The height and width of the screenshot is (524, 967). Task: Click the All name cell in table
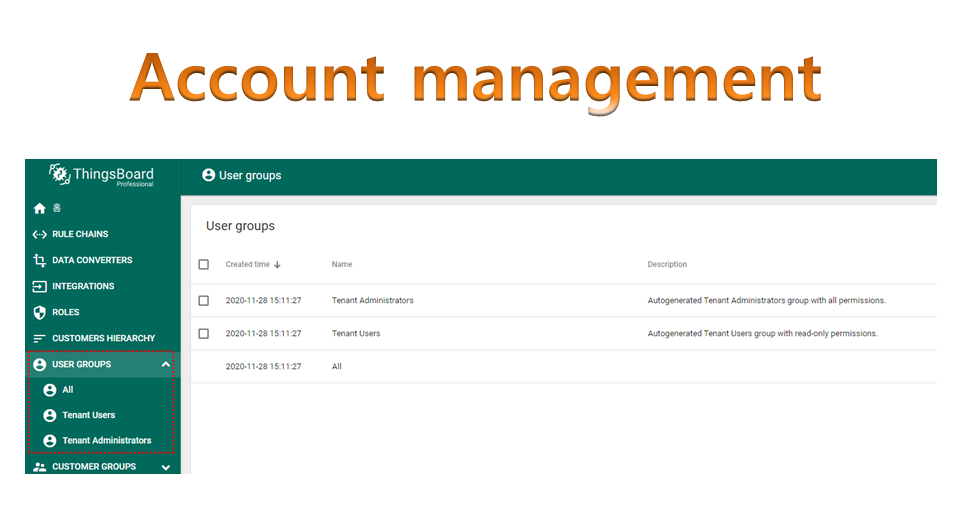pos(336,366)
